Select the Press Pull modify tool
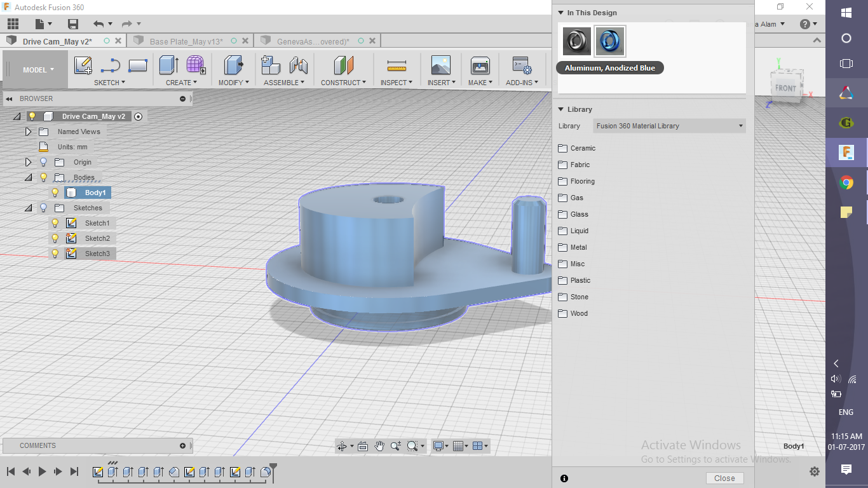868x488 pixels. tap(234, 65)
